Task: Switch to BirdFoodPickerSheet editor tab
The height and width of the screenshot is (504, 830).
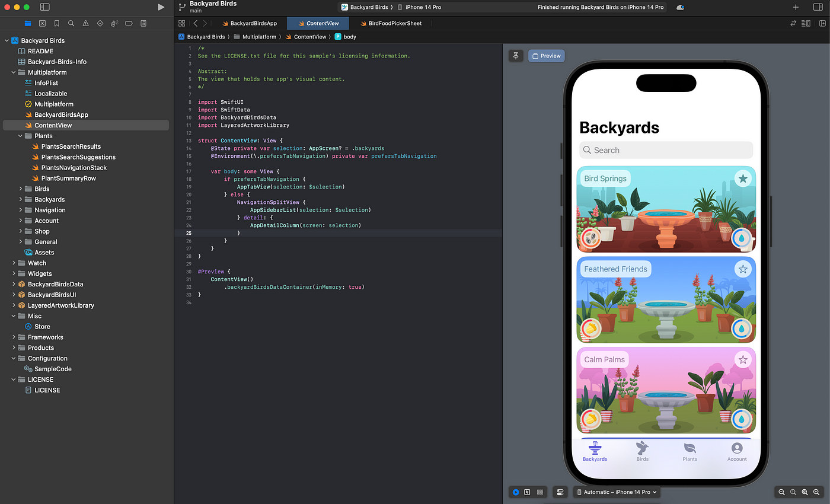Action: pos(391,24)
